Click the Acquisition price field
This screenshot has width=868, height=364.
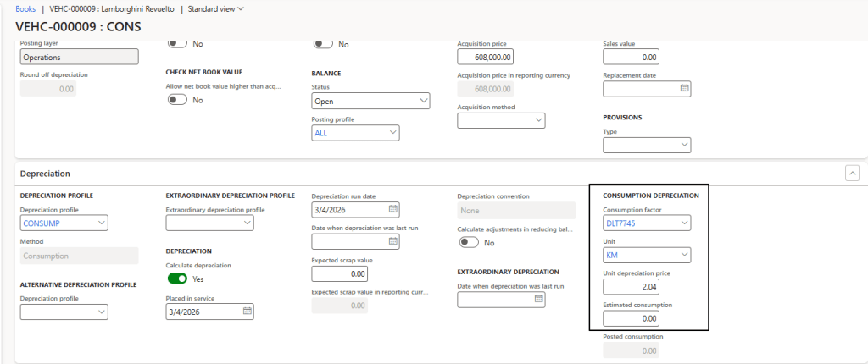point(485,57)
